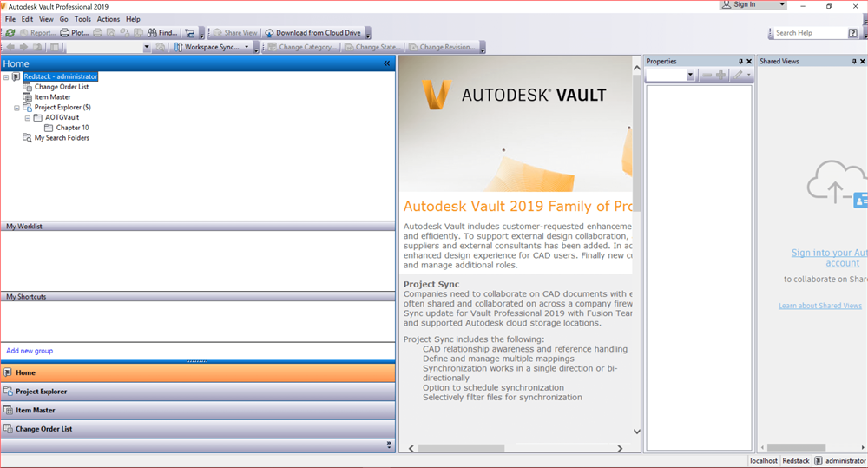Viewport: 868px width, 468px height.
Task: Click the My Shortcuts section header
Action: click(198, 296)
